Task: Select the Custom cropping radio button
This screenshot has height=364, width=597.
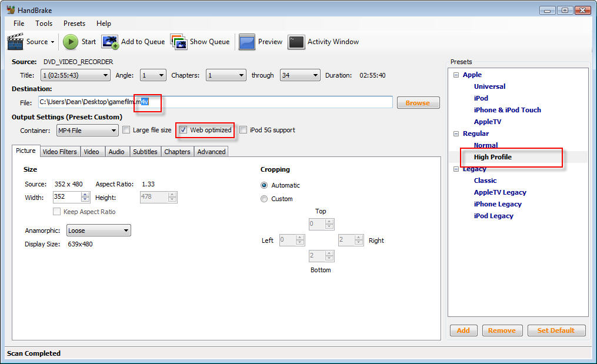Action: (x=264, y=199)
